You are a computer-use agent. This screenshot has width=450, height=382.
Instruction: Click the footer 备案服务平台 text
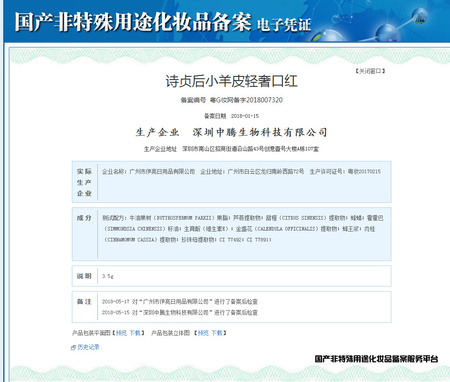pos(377,359)
